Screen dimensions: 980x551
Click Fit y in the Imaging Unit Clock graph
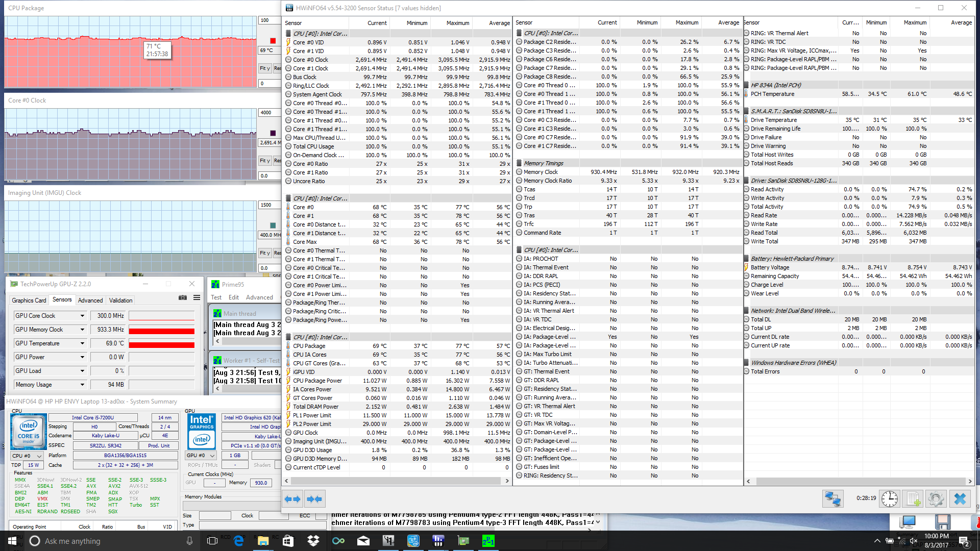264,253
